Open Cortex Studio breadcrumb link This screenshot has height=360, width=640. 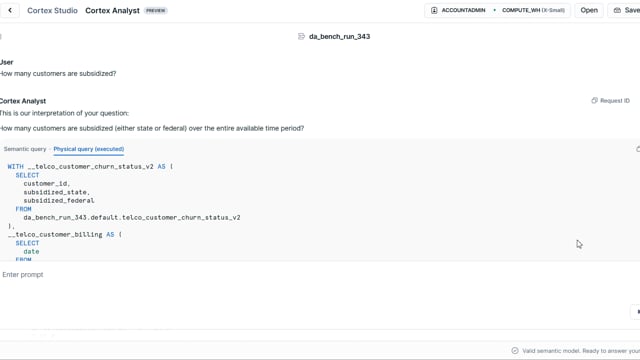point(52,11)
